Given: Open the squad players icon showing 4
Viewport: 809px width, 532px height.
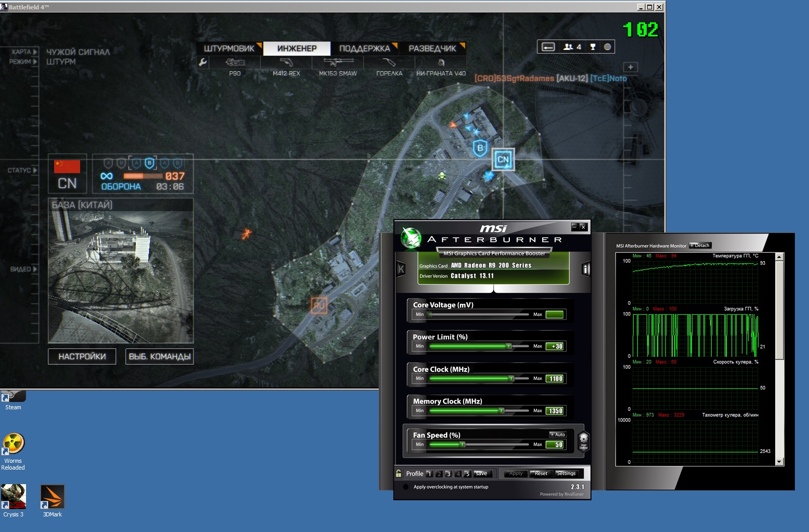Looking at the screenshot, I should [572, 47].
